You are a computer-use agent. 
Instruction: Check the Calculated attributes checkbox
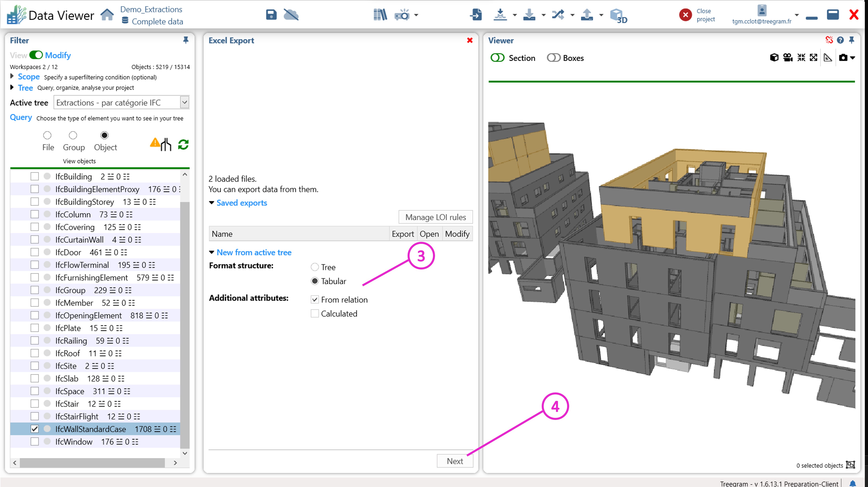(x=315, y=314)
